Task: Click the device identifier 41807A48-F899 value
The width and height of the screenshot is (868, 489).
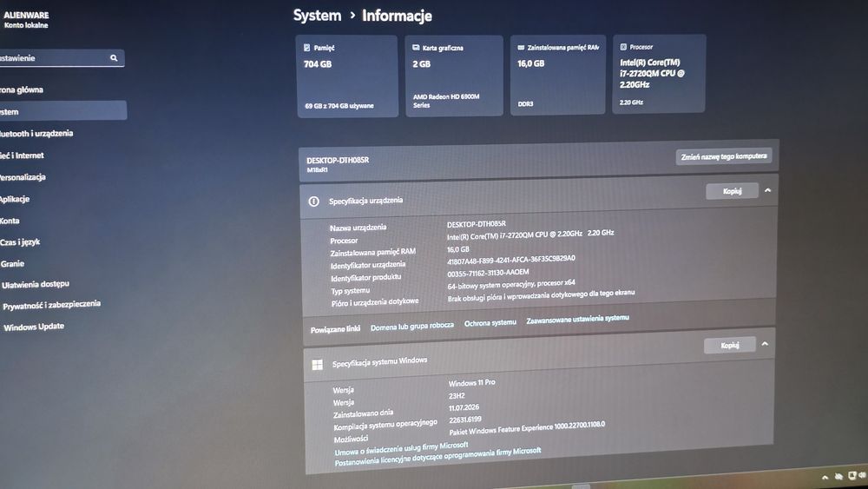Action: [511, 260]
